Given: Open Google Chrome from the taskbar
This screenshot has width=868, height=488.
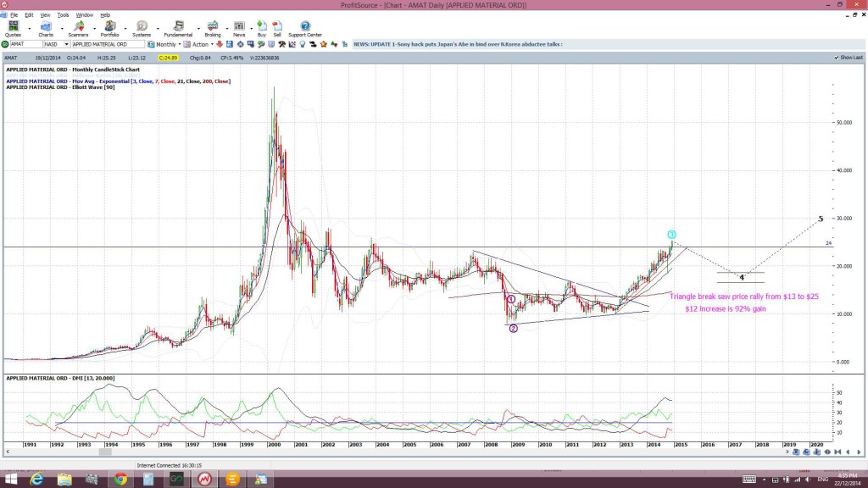Looking at the screenshot, I should tap(120, 480).
